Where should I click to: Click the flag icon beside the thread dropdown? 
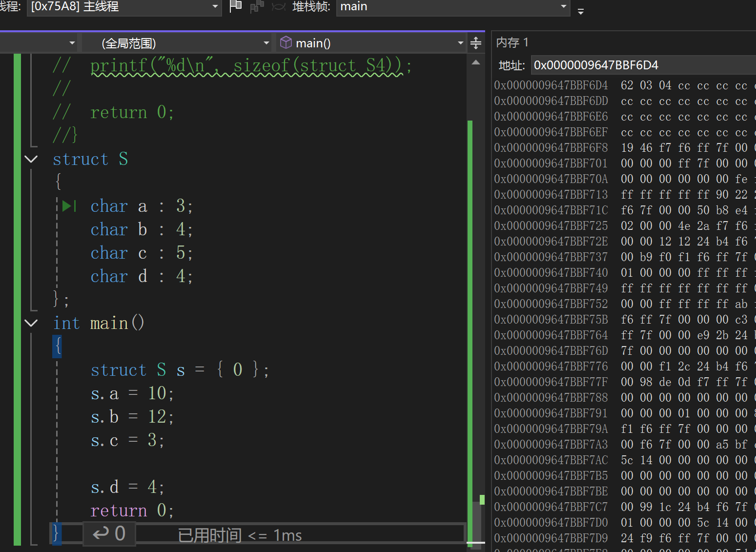coord(236,6)
